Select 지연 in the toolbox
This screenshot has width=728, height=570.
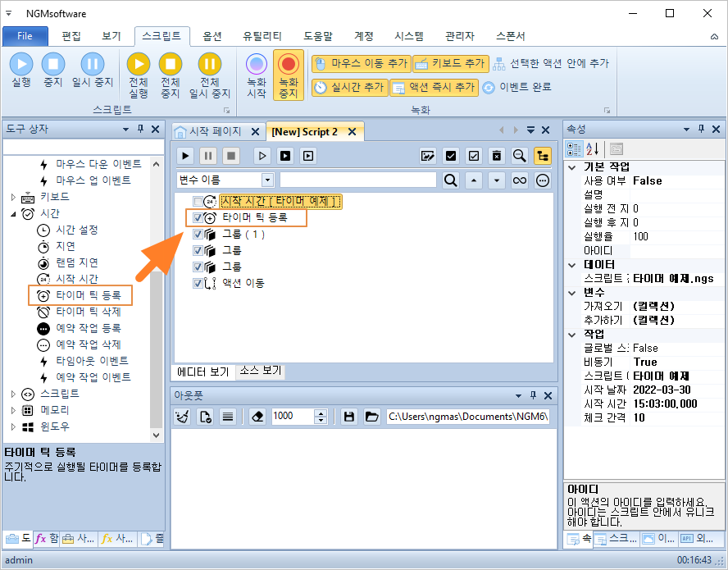point(65,246)
